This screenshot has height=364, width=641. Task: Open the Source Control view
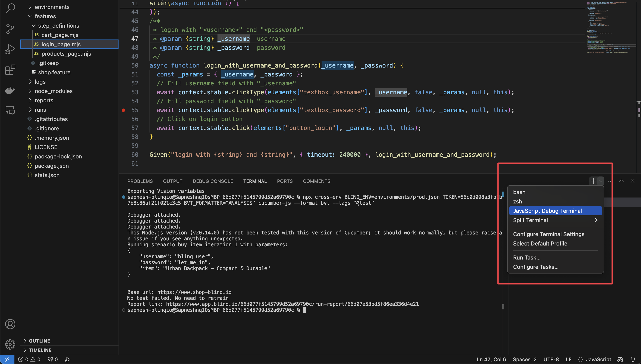[x=10, y=28]
